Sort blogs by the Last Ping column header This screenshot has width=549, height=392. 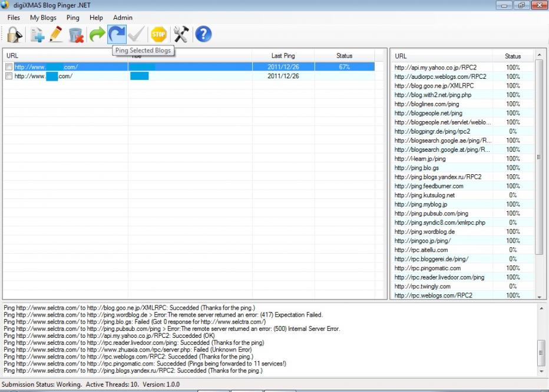click(283, 56)
